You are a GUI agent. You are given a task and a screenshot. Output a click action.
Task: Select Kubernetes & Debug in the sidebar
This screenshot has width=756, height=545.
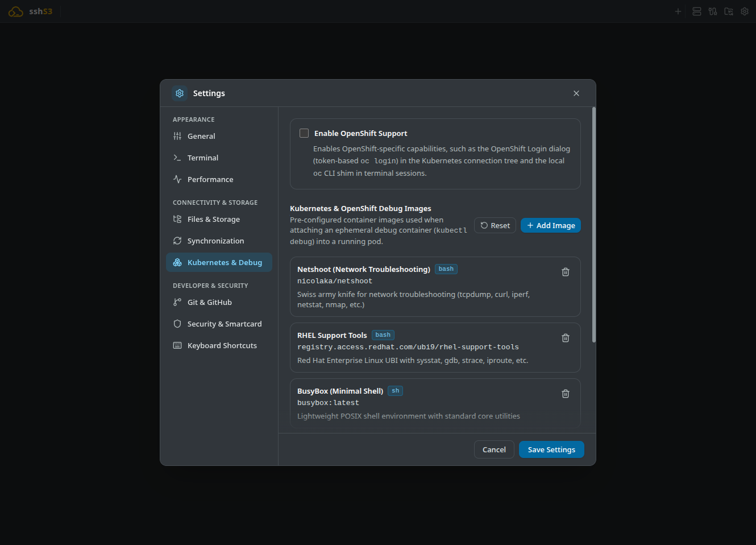[x=219, y=262]
